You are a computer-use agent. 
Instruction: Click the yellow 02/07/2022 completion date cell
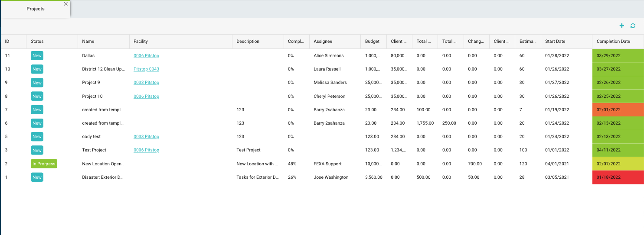tap(618, 164)
